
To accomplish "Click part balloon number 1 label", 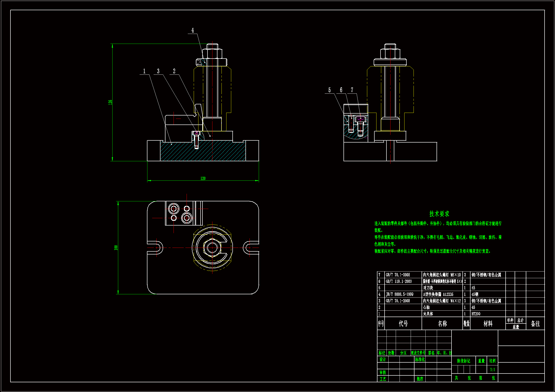I will click(144, 71).
